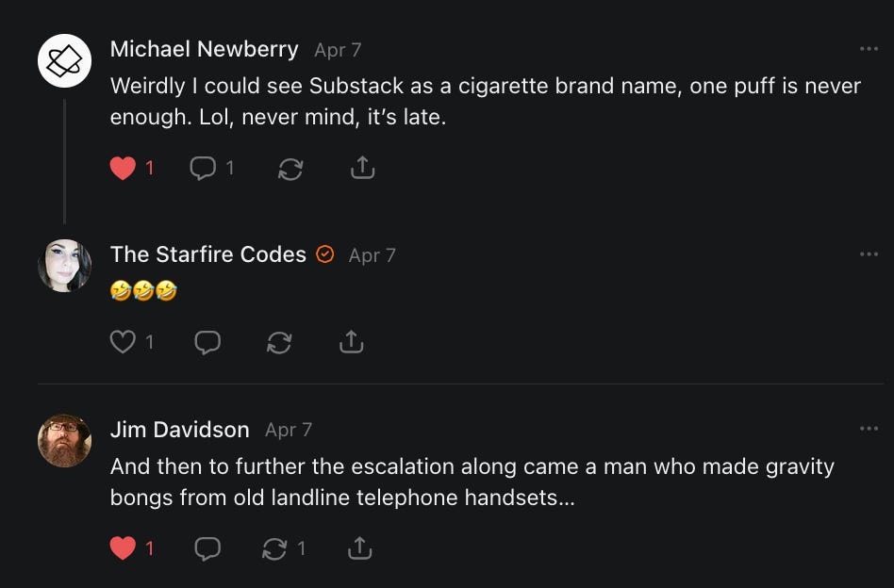Unlike Jim Davidson's comment with red heart
The width and height of the screenshot is (894, 588).
[x=123, y=548]
